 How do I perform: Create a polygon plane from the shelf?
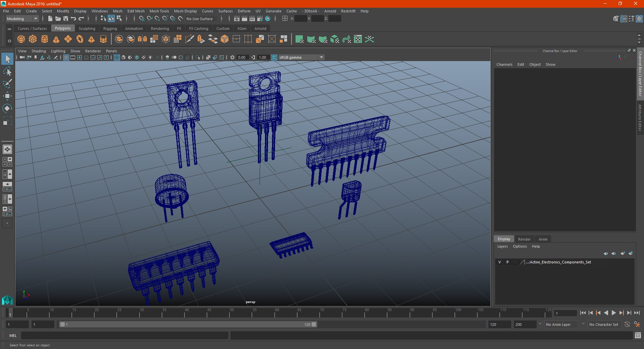click(x=68, y=39)
